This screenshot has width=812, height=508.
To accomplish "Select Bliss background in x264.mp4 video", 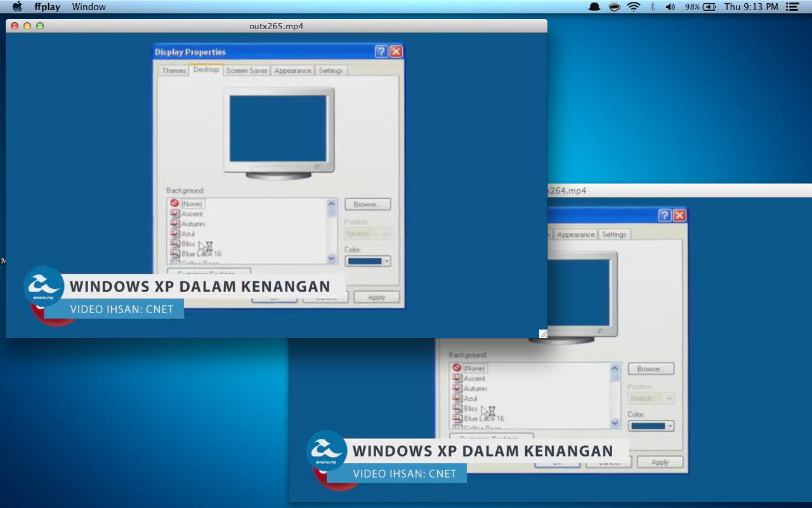I will point(466,408).
